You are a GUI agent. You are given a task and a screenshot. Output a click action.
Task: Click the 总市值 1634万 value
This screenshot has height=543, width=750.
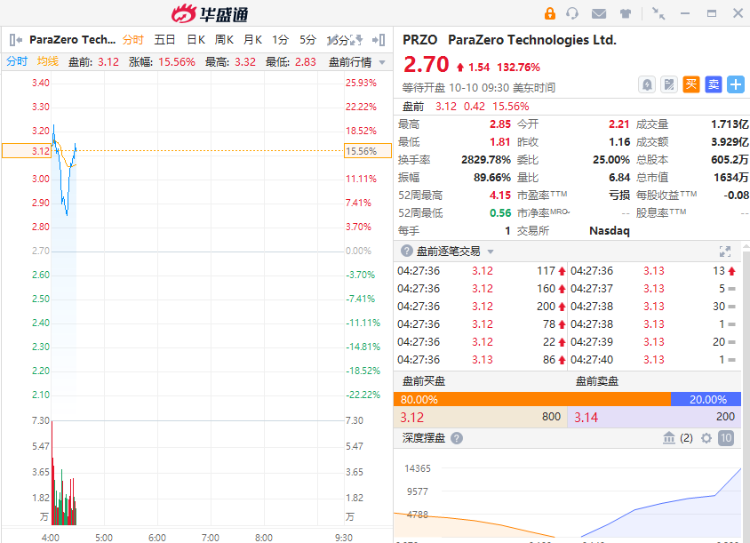point(731,177)
